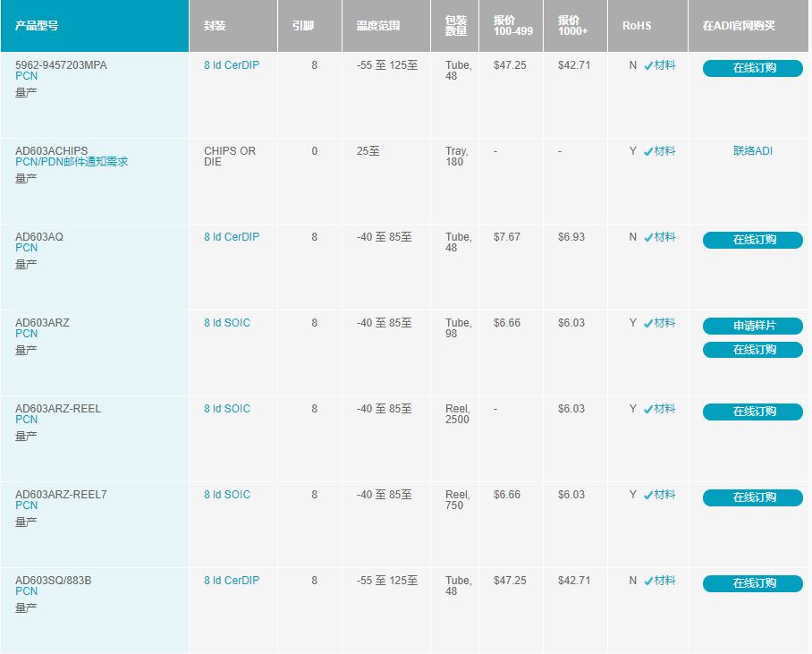The width and height of the screenshot is (812, 654).
Task: Click 在线订购 for AD603ARZ-REEL
Action: point(753,412)
